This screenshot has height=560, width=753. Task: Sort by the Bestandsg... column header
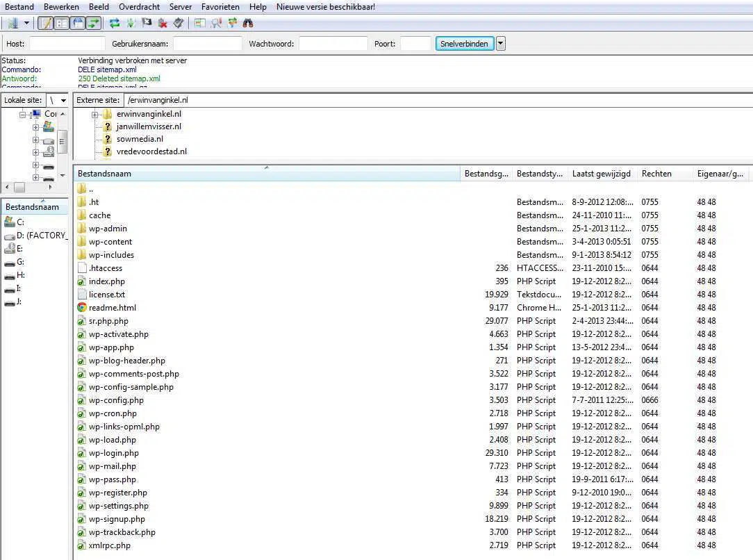(x=486, y=174)
